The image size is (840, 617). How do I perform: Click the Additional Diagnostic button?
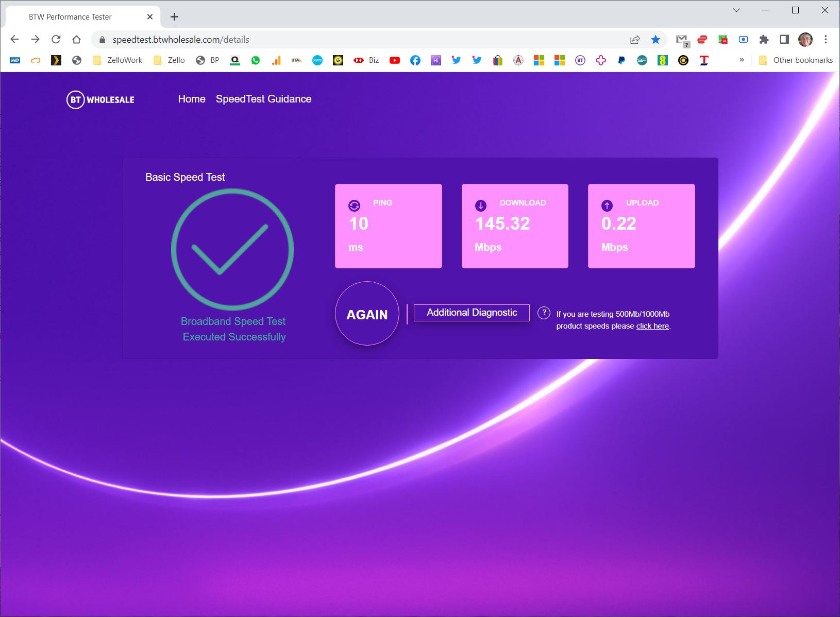point(472,313)
